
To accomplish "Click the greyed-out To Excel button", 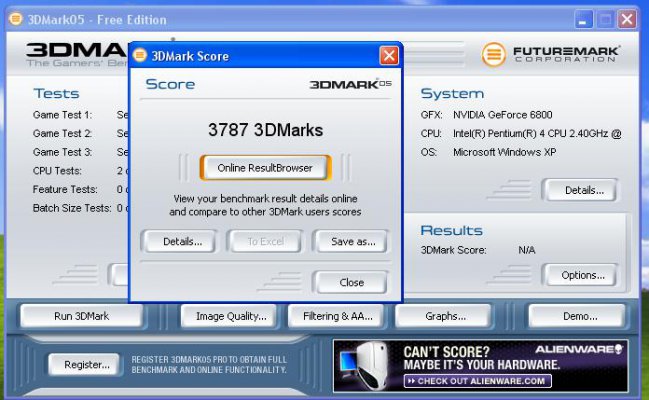I will pos(265,241).
